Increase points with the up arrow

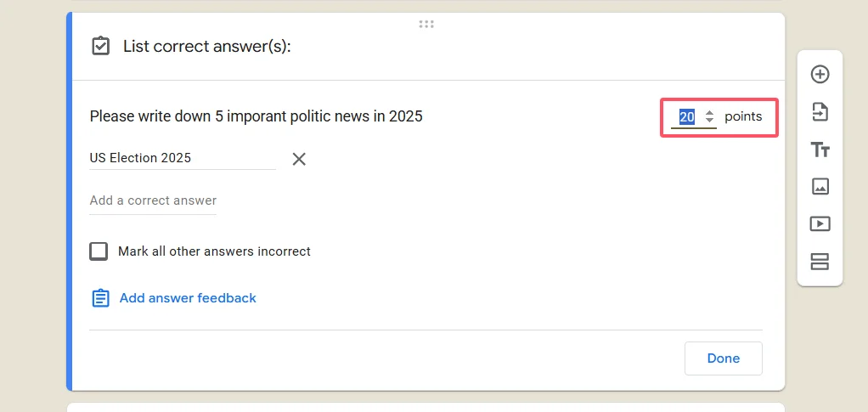(x=710, y=113)
